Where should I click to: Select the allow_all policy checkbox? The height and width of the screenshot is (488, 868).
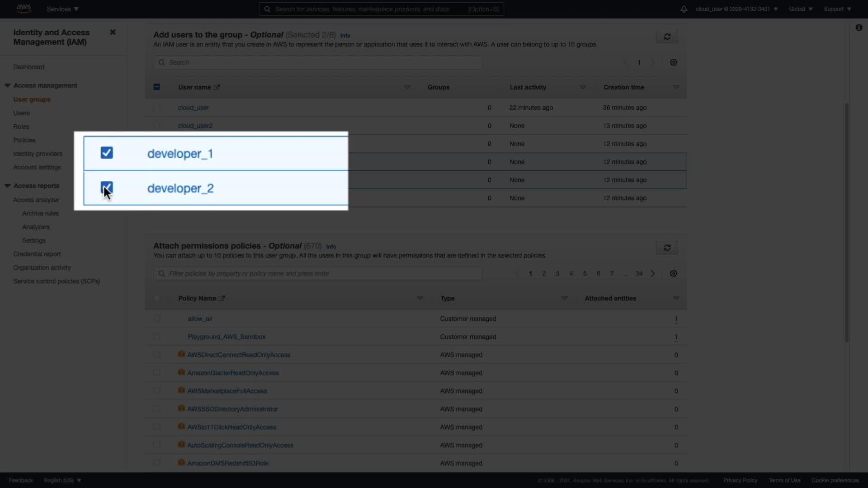coord(157,319)
